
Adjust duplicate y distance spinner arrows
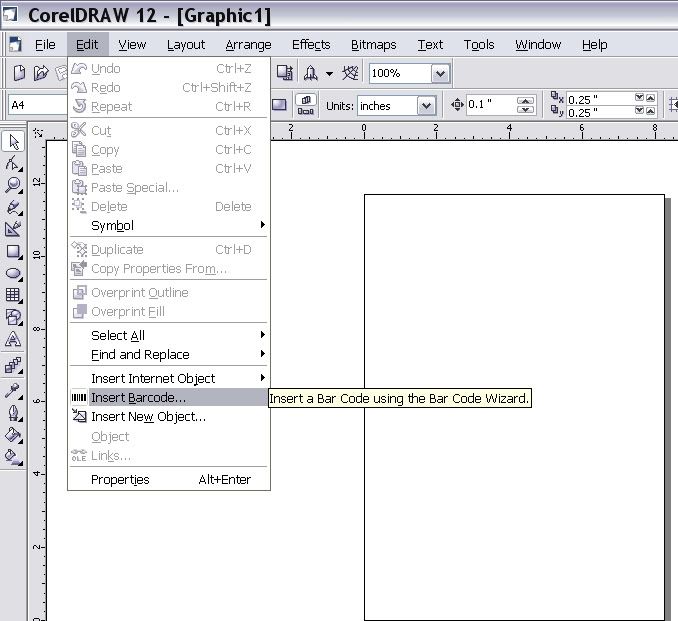point(645,111)
